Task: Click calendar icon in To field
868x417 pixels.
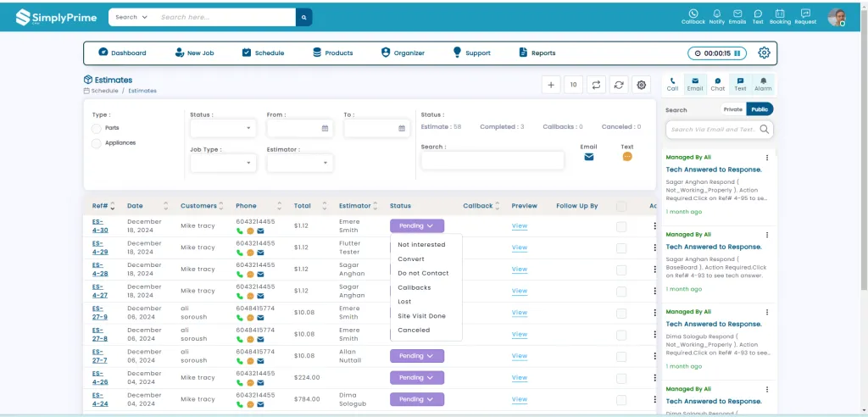Action: [x=402, y=129]
